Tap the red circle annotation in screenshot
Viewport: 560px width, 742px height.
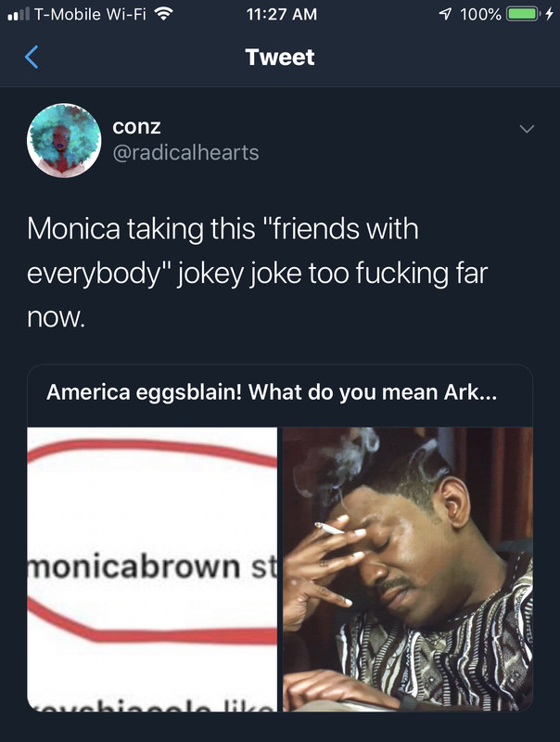(152, 540)
